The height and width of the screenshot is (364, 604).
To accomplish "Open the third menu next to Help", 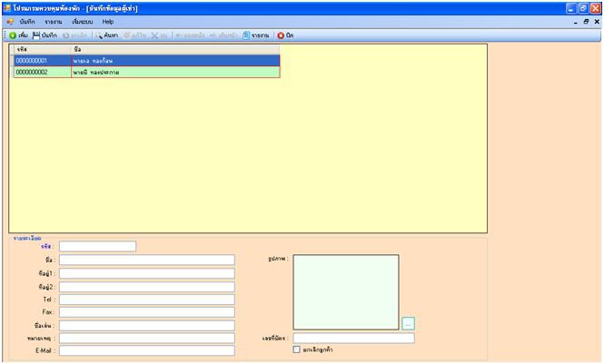I will coord(83,22).
